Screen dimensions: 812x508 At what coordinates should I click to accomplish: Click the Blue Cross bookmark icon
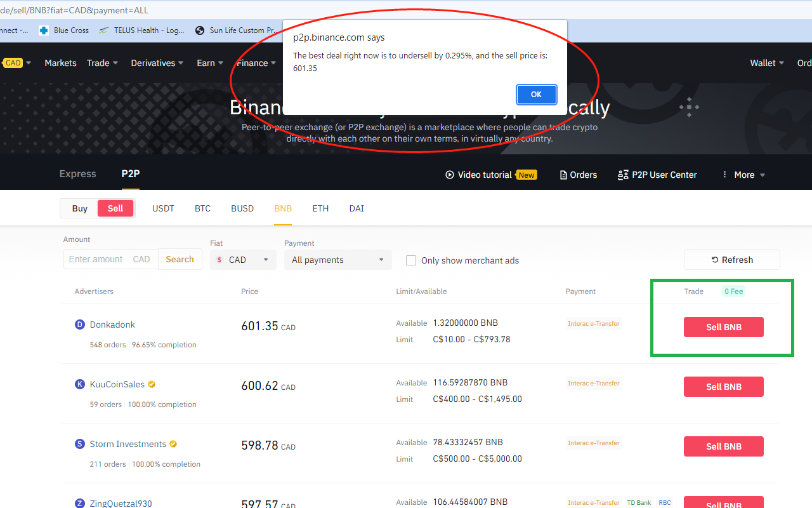point(43,30)
